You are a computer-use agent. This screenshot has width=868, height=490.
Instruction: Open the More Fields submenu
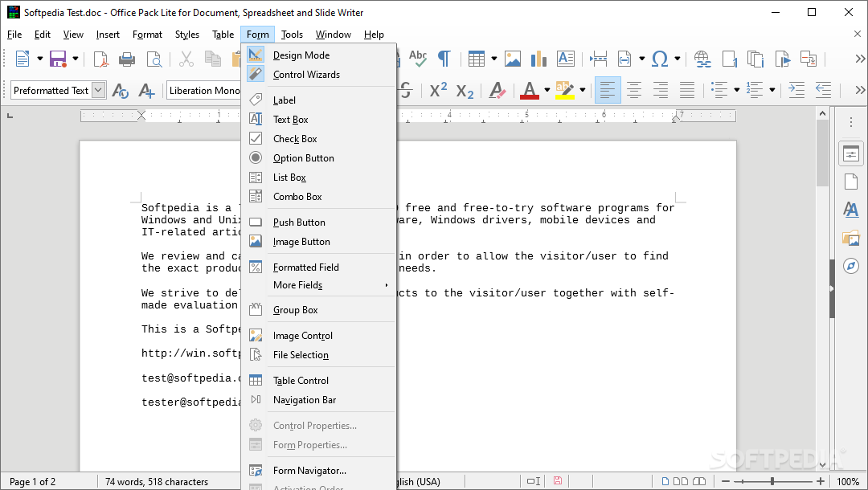(x=319, y=285)
